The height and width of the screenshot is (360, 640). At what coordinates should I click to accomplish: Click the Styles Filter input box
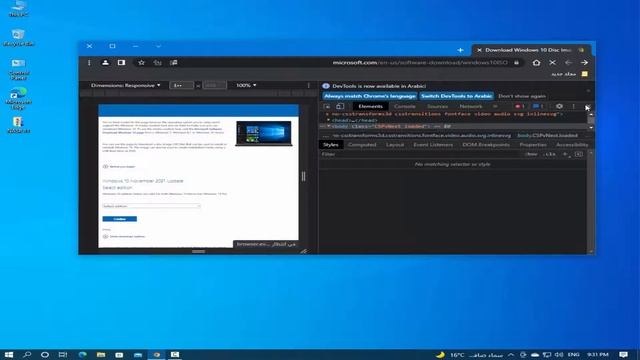(420, 154)
